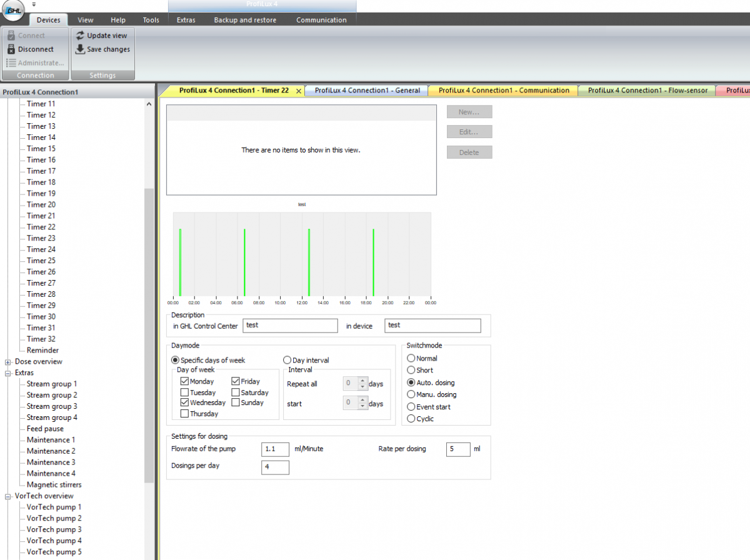This screenshot has height=560, width=750.
Task: Select Timer 11 in the tree
Action: pos(41,104)
